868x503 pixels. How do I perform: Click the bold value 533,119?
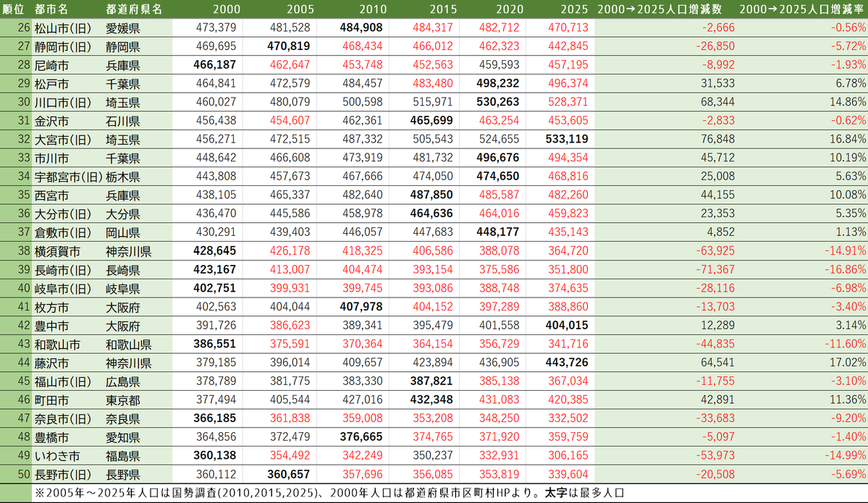pyautogui.click(x=566, y=139)
